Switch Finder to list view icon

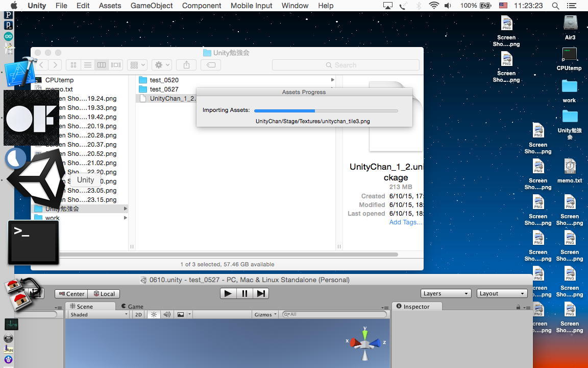coord(88,65)
